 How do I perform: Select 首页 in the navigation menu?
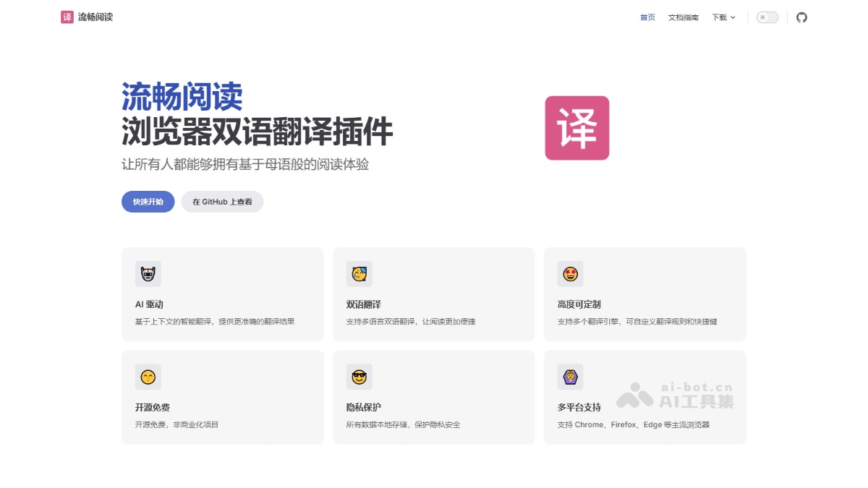point(647,17)
